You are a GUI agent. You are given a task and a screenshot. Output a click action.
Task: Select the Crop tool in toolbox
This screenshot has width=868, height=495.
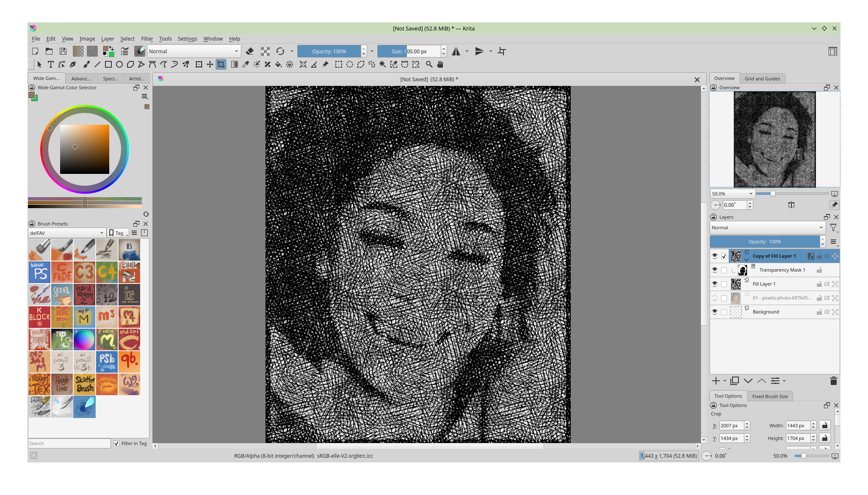tap(221, 64)
